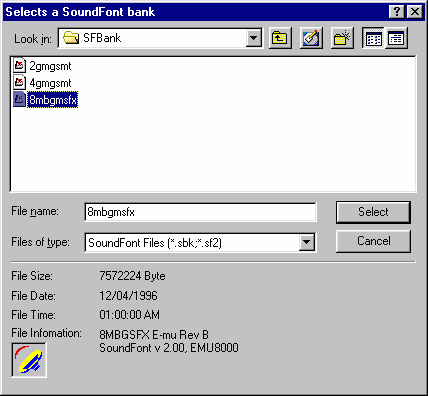Expand the Files of type dropdown arrow

point(307,242)
